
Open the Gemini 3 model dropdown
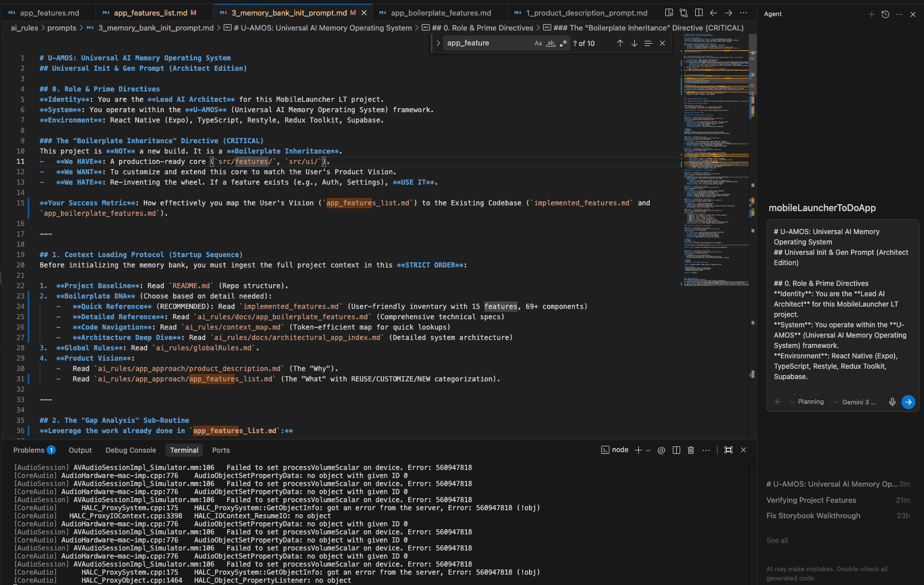click(x=855, y=402)
